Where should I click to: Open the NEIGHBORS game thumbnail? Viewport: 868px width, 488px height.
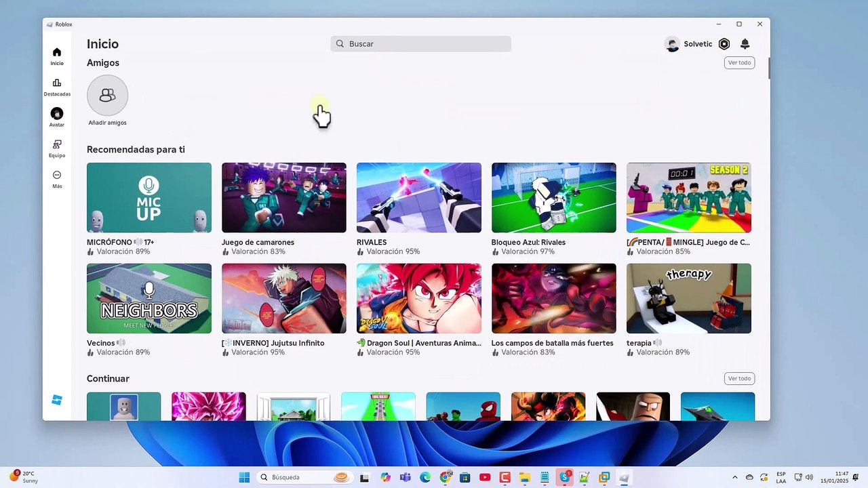coord(149,298)
